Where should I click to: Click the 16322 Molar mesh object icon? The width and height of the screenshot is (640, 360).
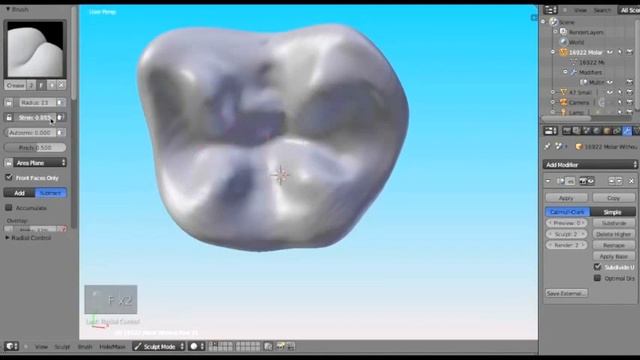[x=563, y=52]
